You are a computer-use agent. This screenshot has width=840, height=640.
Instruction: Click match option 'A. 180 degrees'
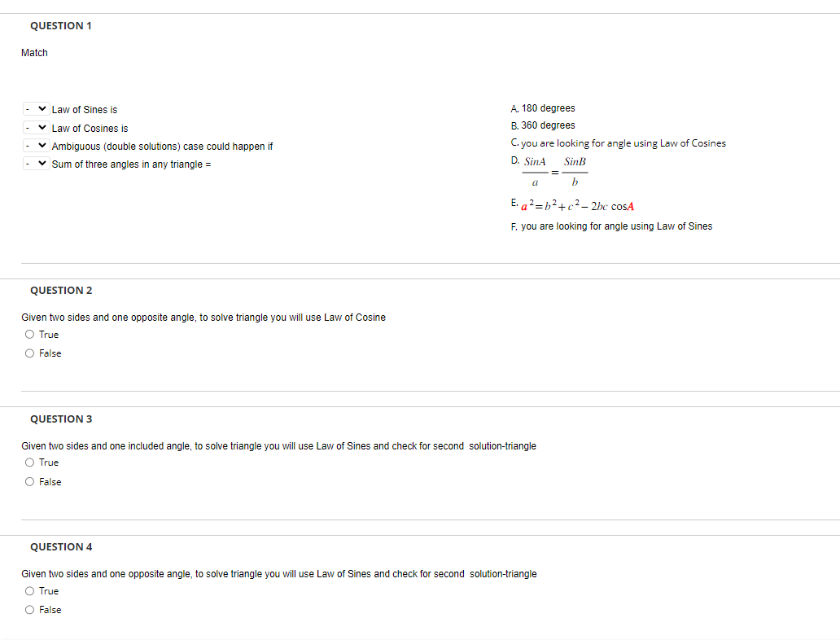pos(543,107)
